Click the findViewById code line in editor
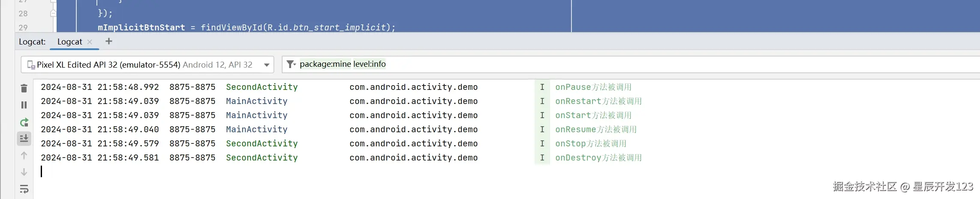The width and height of the screenshot is (980, 199). 246,27
